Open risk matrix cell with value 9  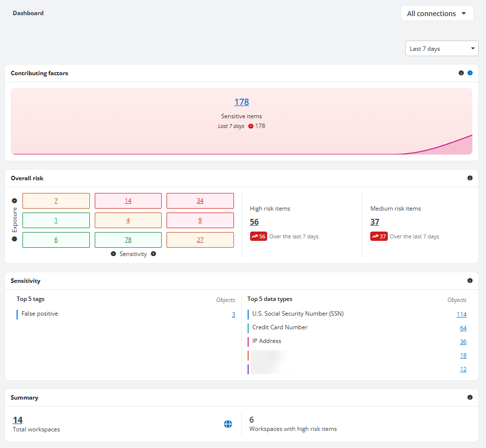click(200, 220)
